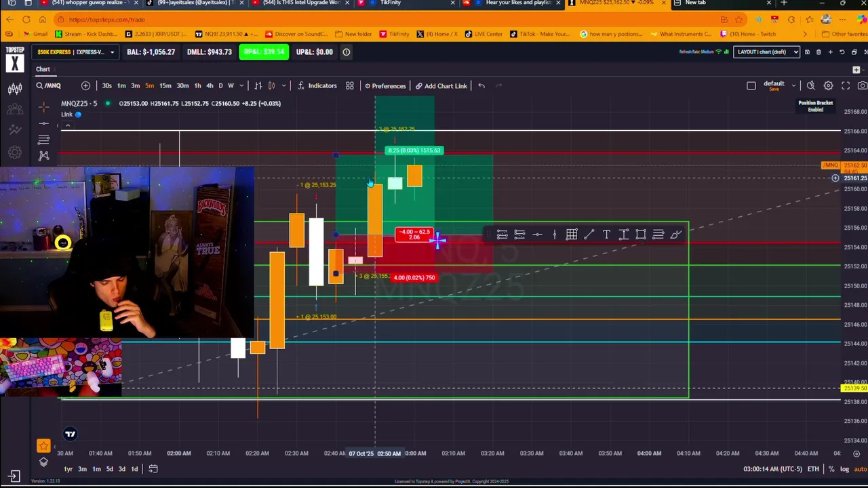Select the 1d date range

pyautogui.click(x=134, y=469)
